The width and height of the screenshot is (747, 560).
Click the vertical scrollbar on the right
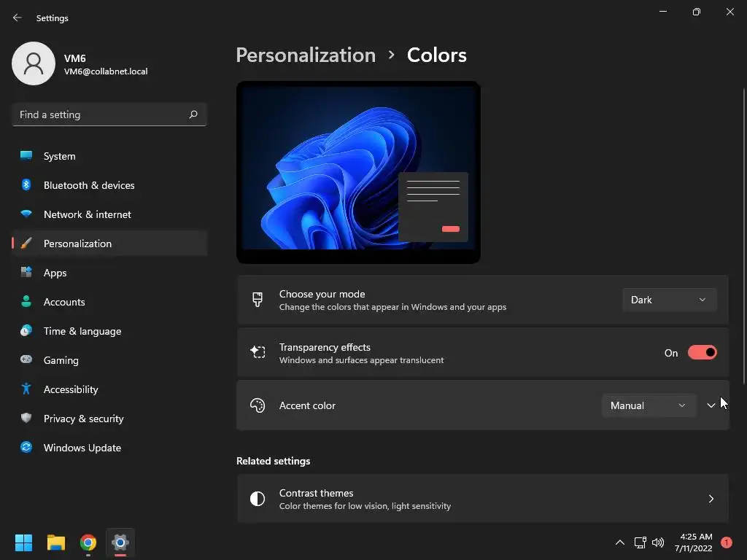tap(743, 236)
